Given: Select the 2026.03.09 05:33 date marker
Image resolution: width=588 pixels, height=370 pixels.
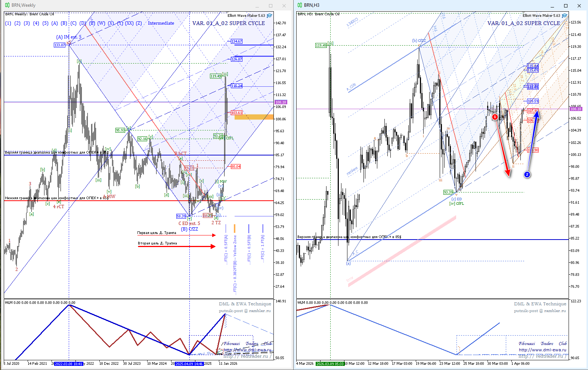Looking at the screenshot, I should (330, 364).
